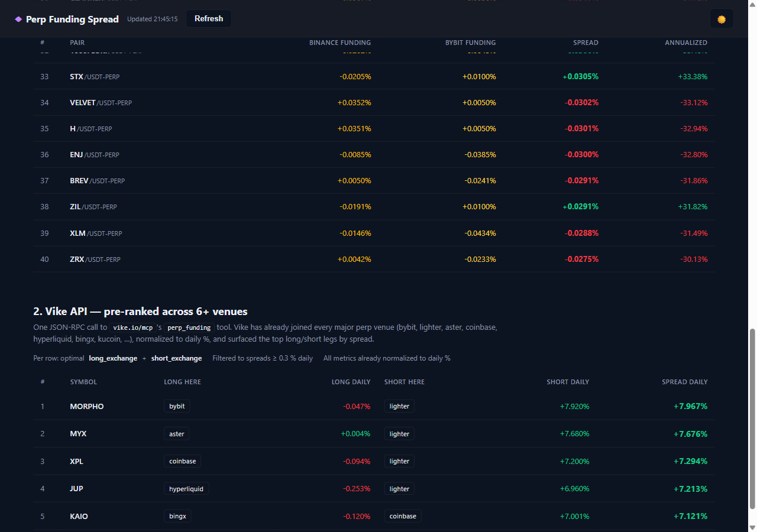Click the Refresh button

(209, 18)
